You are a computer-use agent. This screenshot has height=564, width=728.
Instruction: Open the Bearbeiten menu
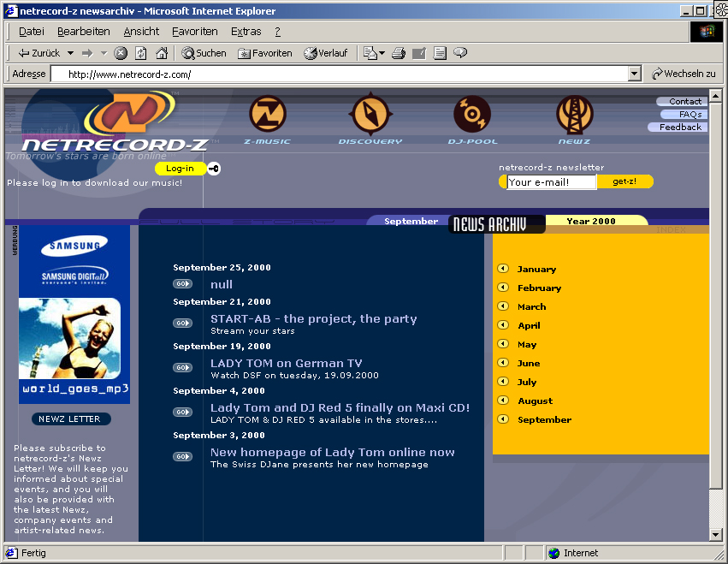84,31
